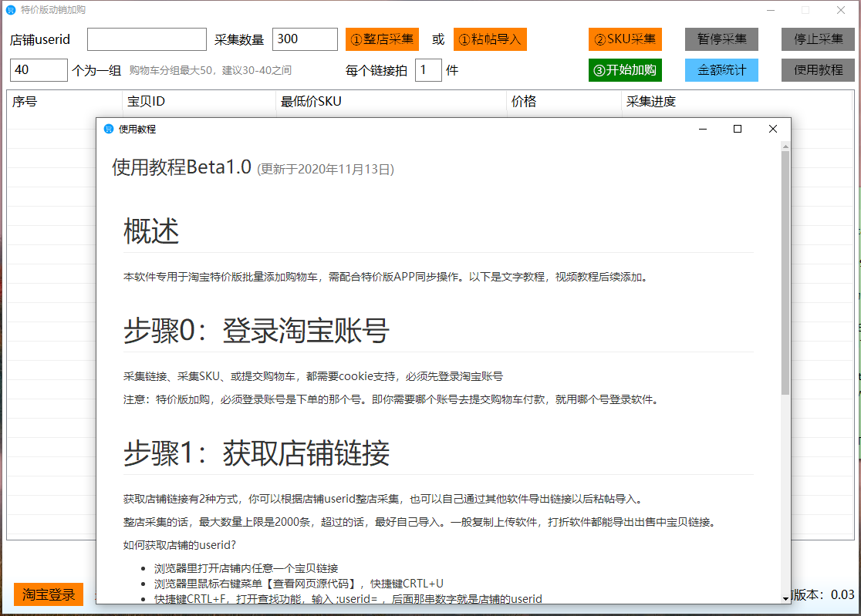Click the tutorial window vertical scrollbar
Viewport: 861px width, 616px height.
pyautogui.click(x=785, y=270)
